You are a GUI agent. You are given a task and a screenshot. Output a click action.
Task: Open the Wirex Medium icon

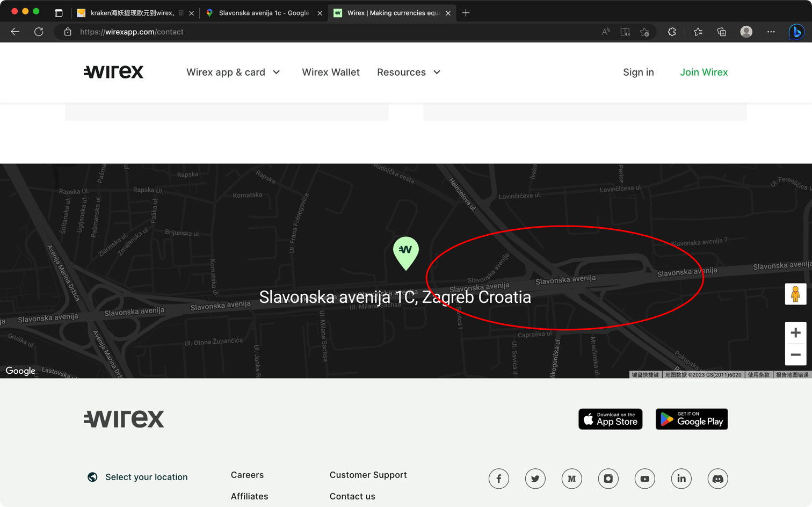point(572,479)
